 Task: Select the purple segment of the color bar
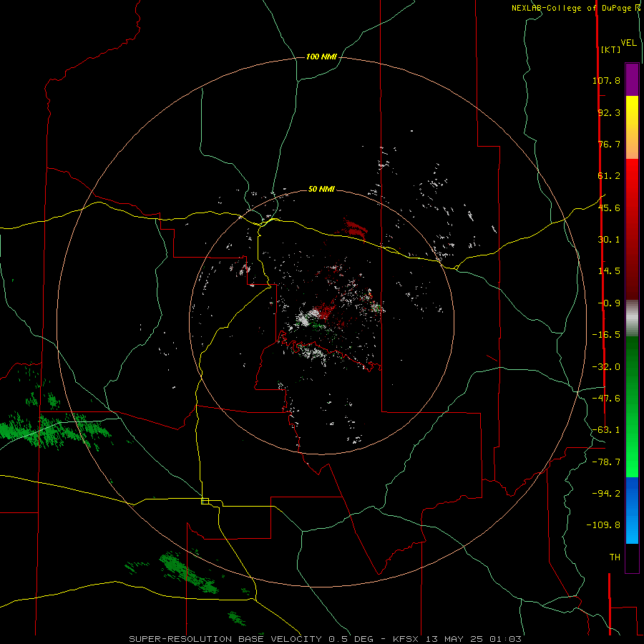click(632, 80)
